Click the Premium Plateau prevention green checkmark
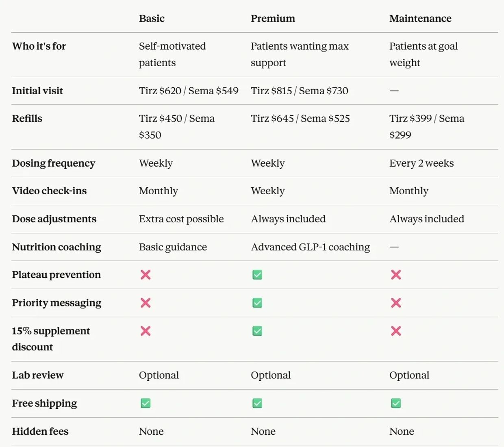 point(257,275)
